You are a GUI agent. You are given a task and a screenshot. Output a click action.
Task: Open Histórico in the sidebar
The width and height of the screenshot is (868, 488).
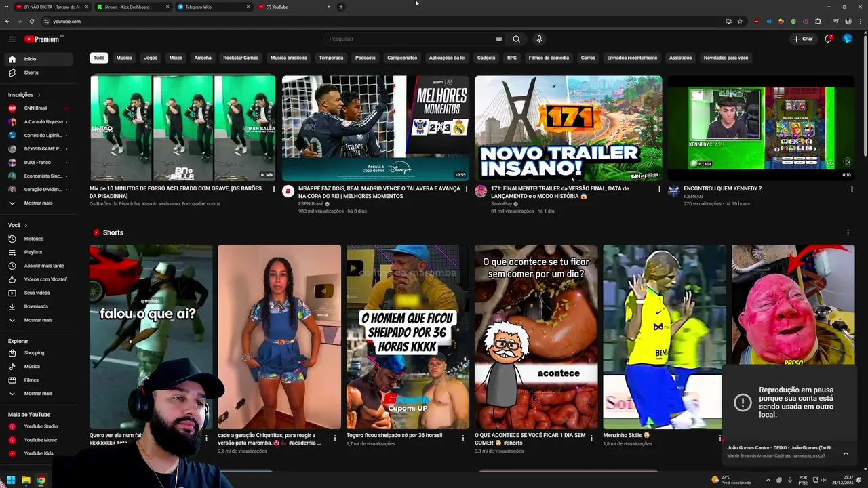click(x=37, y=239)
